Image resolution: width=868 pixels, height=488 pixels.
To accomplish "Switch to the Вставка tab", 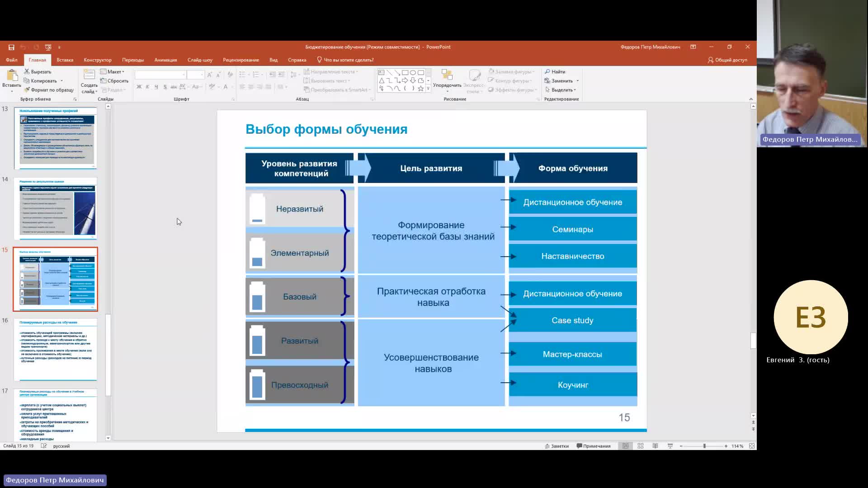I will [x=65, y=60].
